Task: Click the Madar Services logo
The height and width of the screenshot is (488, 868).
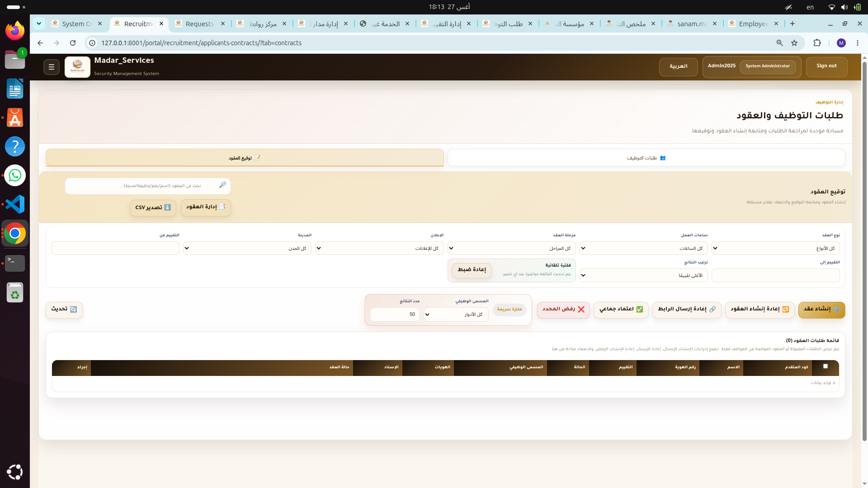Action: 77,67
